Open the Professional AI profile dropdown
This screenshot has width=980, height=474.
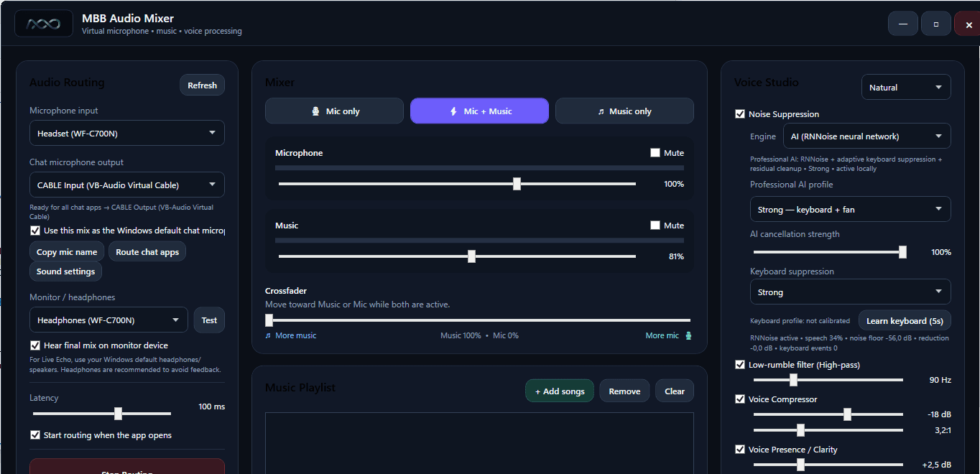[x=851, y=209]
